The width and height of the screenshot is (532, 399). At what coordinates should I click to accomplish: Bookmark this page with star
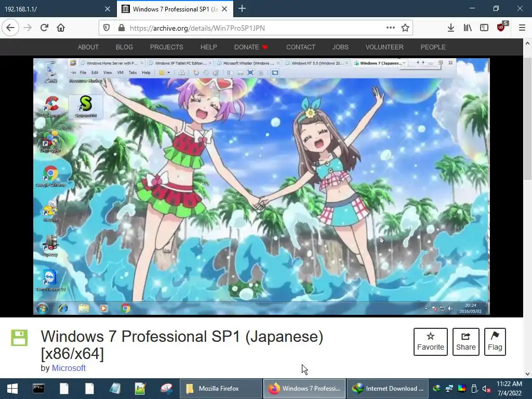(x=405, y=28)
